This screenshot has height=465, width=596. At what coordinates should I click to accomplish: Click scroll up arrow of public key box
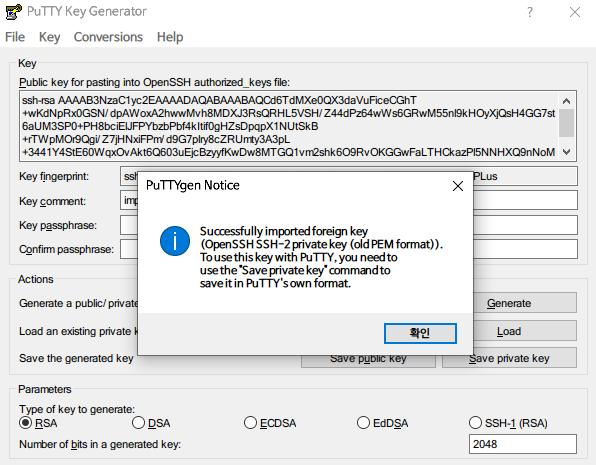(x=566, y=101)
